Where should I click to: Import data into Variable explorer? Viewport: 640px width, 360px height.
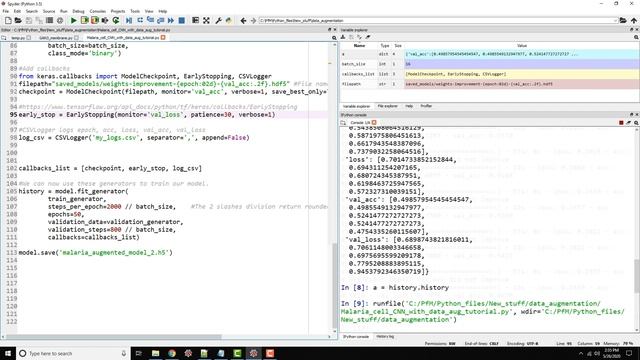[343, 37]
